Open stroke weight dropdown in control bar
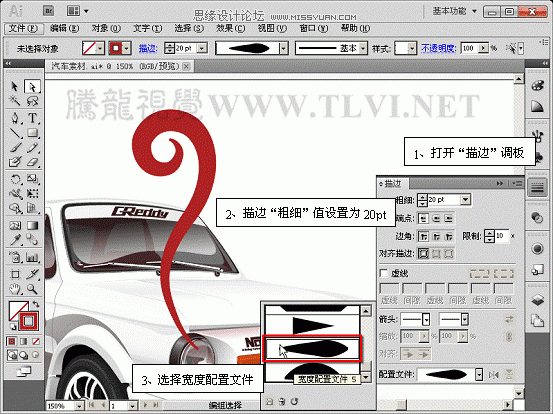Image resolution: width=553 pixels, height=414 pixels. point(202,48)
